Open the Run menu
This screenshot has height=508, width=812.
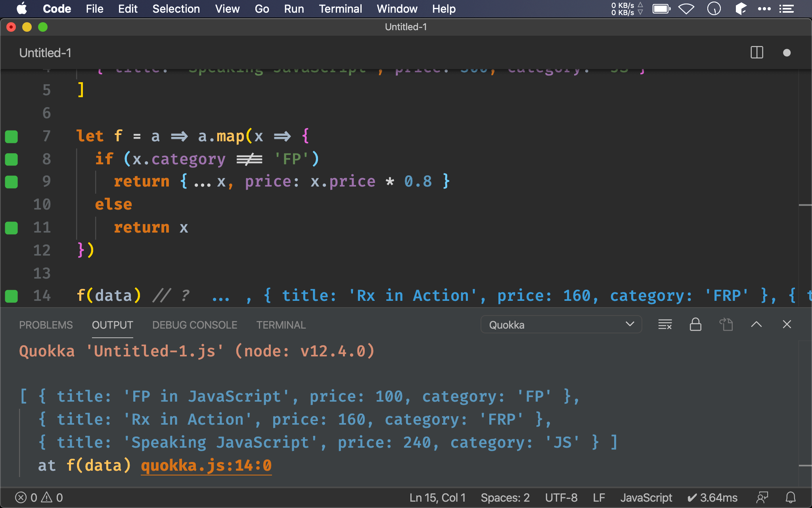[x=294, y=9]
